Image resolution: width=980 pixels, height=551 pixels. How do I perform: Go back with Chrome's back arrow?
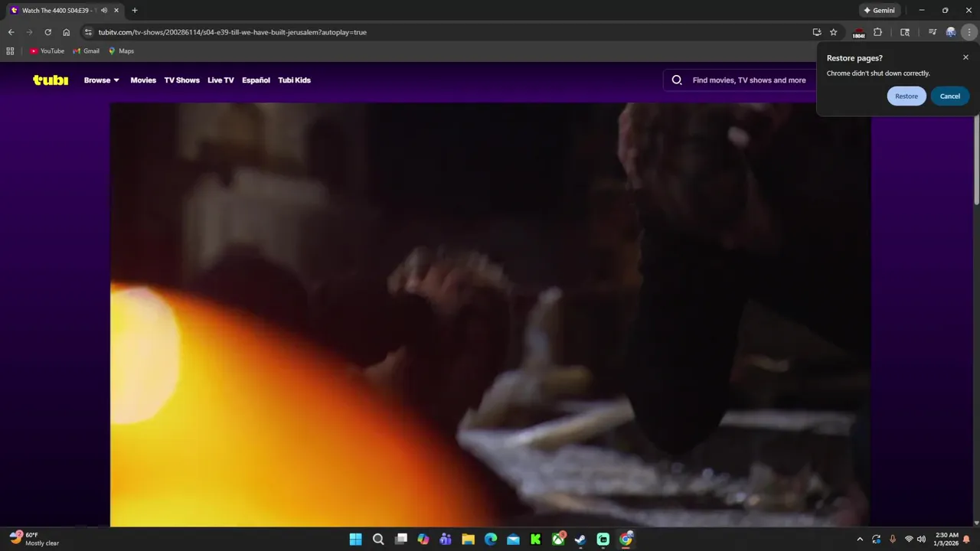tap(11, 32)
